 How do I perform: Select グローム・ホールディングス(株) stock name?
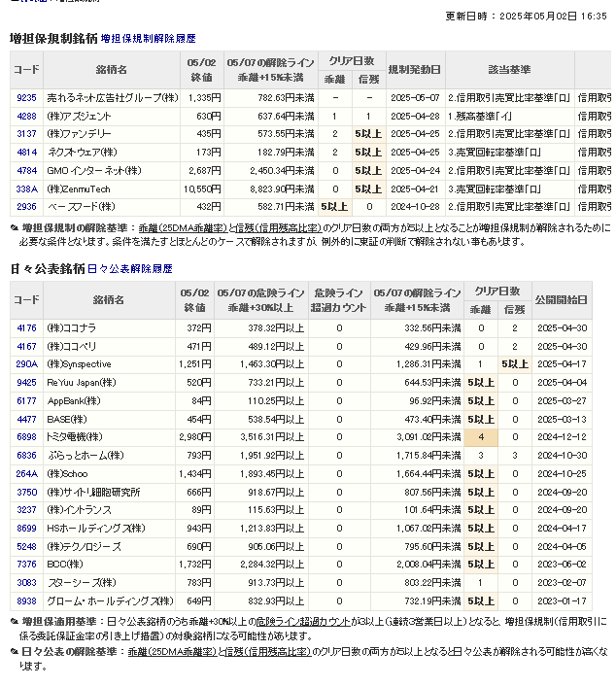(x=110, y=601)
